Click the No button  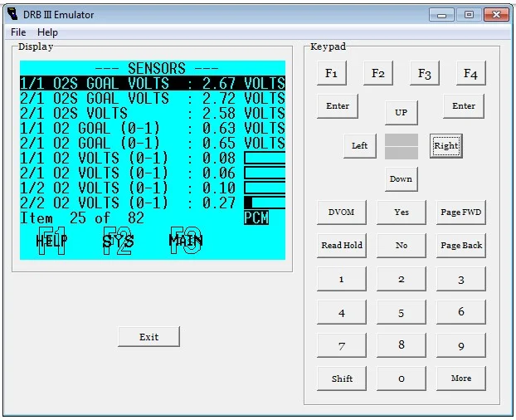click(402, 246)
